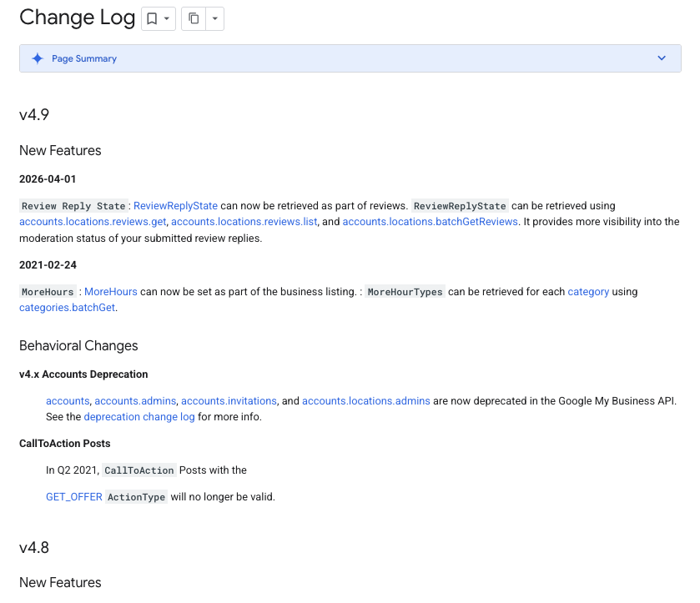Click the bookmark icon beside Change Log
This screenshot has width=700, height=603.
152,18
